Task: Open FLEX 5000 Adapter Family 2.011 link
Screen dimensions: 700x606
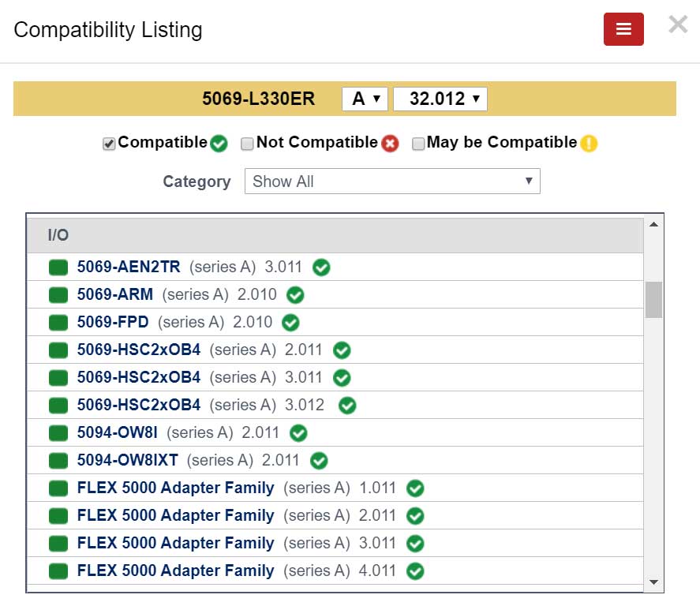Action: [175, 516]
